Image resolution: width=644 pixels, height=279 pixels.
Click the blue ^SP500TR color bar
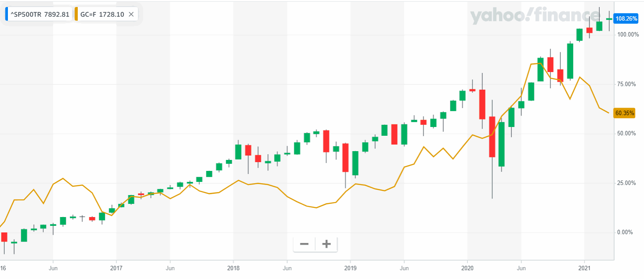coord(7,14)
